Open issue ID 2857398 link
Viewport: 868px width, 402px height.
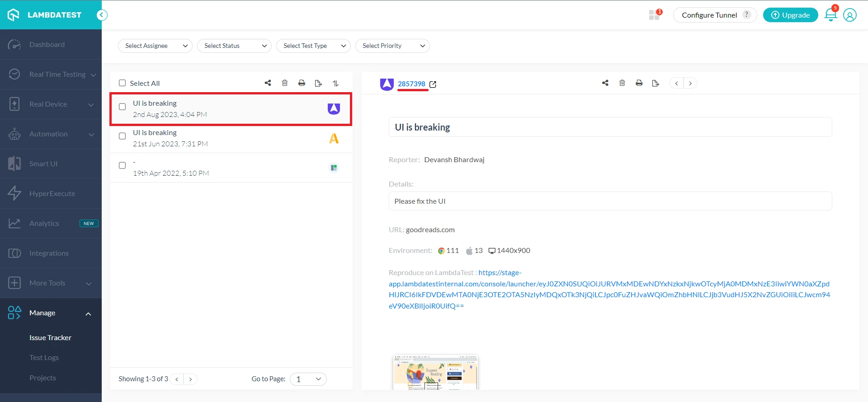411,84
